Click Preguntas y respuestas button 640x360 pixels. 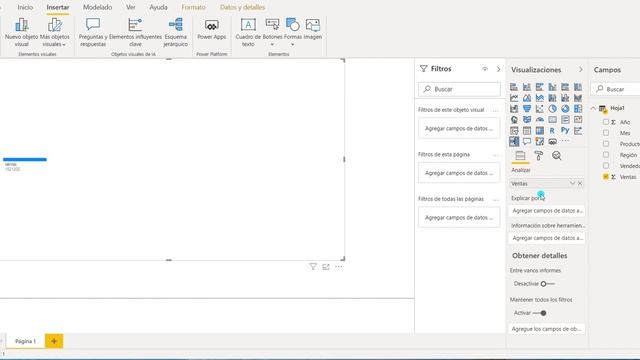click(93, 33)
